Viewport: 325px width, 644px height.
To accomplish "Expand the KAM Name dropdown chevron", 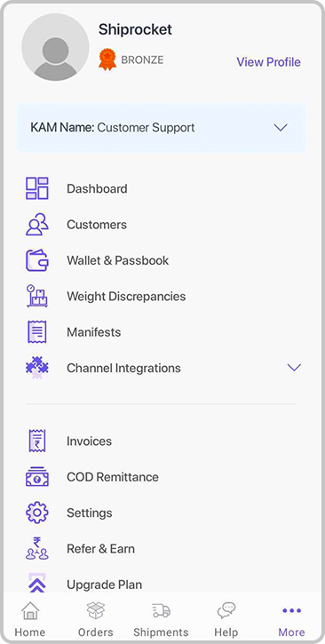I will [x=281, y=128].
